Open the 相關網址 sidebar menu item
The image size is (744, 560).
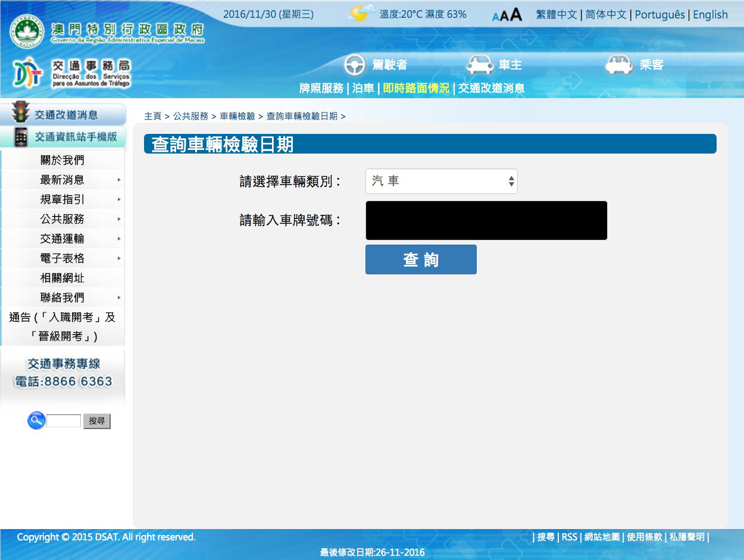coord(62,278)
